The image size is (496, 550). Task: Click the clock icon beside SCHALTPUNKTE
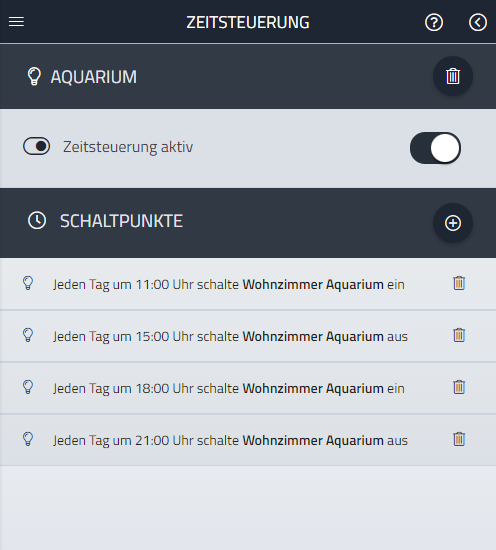coord(37,221)
